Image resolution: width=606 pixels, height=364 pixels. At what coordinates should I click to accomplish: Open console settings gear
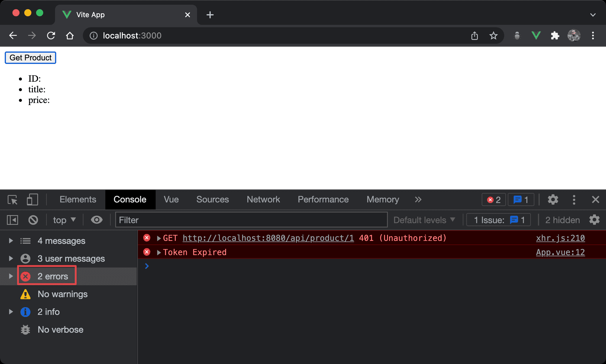594,220
